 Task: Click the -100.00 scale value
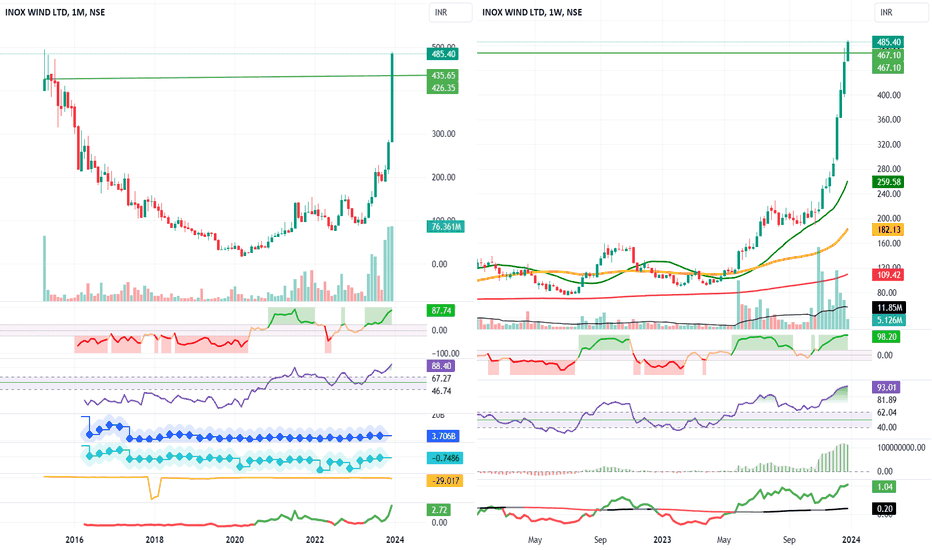445,353
